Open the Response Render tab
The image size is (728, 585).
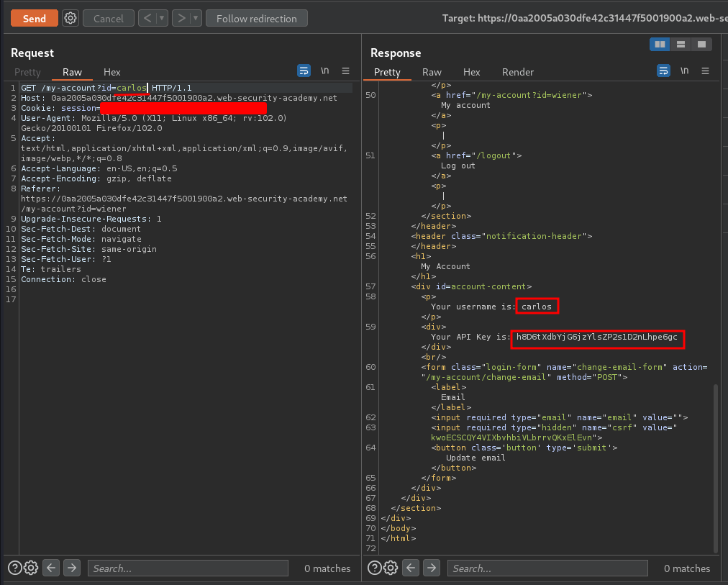click(x=518, y=72)
